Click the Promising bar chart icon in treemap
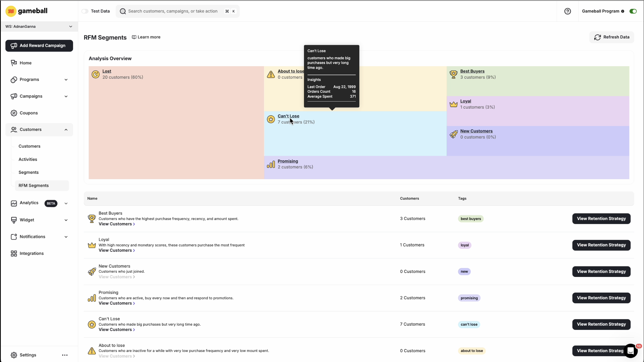Viewport: 644px width, 362px height. click(x=271, y=164)
